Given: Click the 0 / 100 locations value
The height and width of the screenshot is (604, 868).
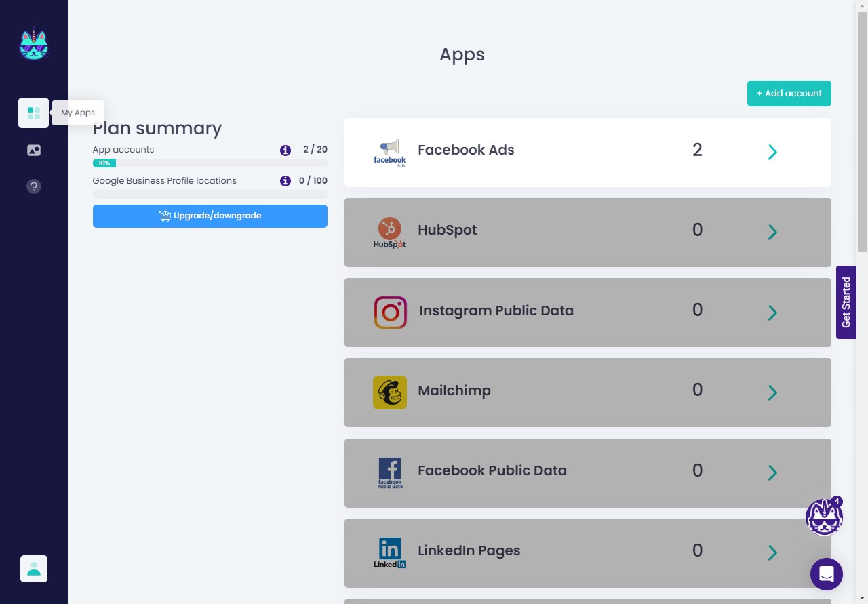Looking at the screenshot, I should coord(313,181).
